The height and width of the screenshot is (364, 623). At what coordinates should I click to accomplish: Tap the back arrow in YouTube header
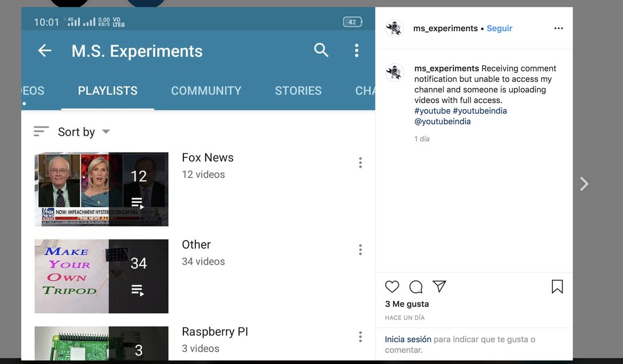tap(45, 50)
